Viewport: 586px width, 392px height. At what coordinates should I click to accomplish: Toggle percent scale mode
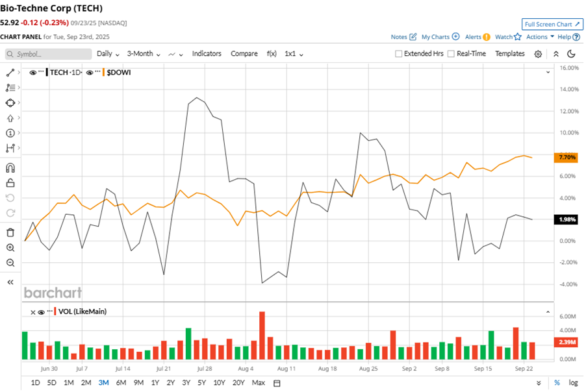click(x=557, y=383)
